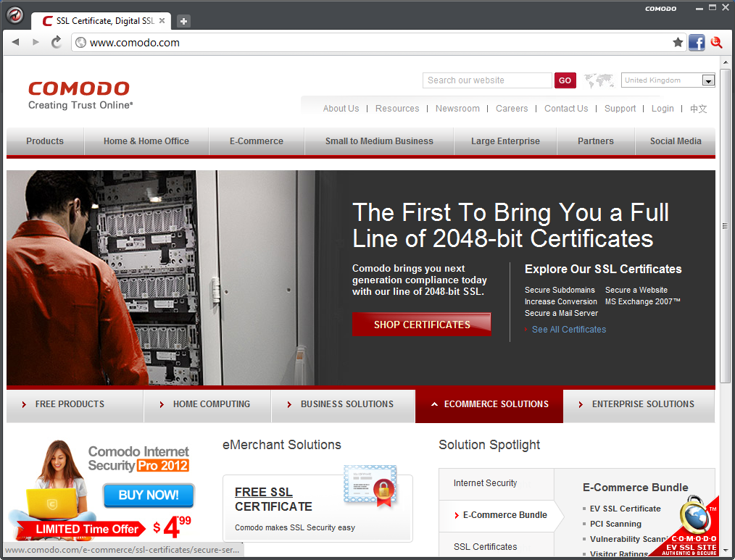This screenshot has width=735, height=560.
Task: Open the Secure a Mail Server link
Action: 561,313
